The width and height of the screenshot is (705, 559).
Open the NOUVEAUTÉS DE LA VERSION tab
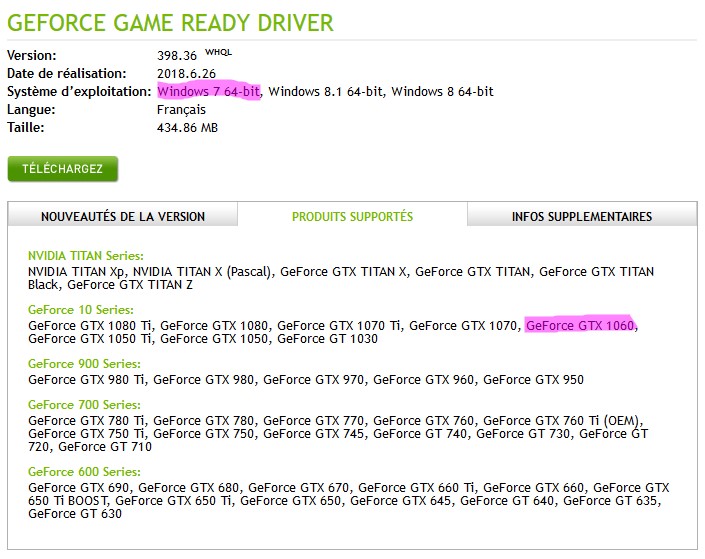tap(123, 216)
